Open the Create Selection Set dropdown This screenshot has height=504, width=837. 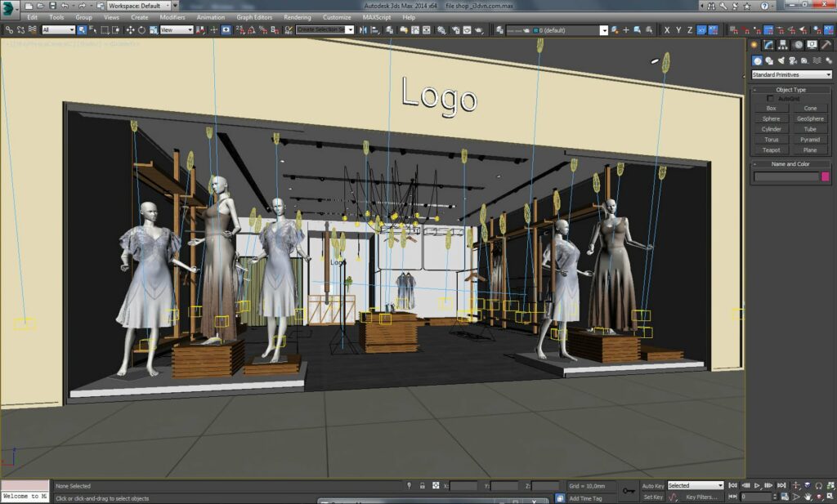click(325, 30)
